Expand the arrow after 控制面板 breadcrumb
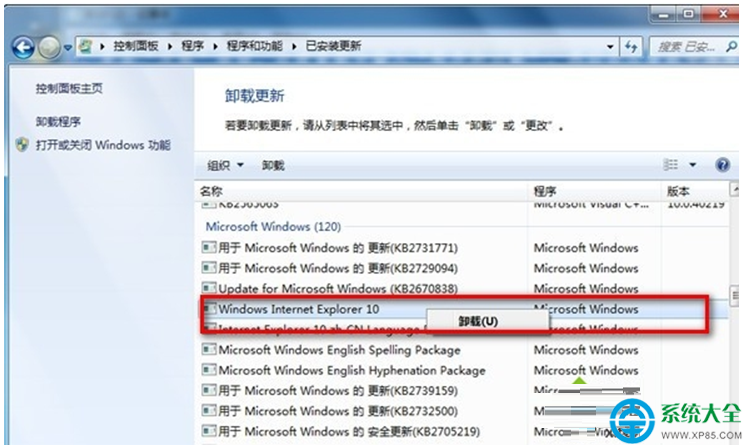The image size is (744, 446). 170,46
